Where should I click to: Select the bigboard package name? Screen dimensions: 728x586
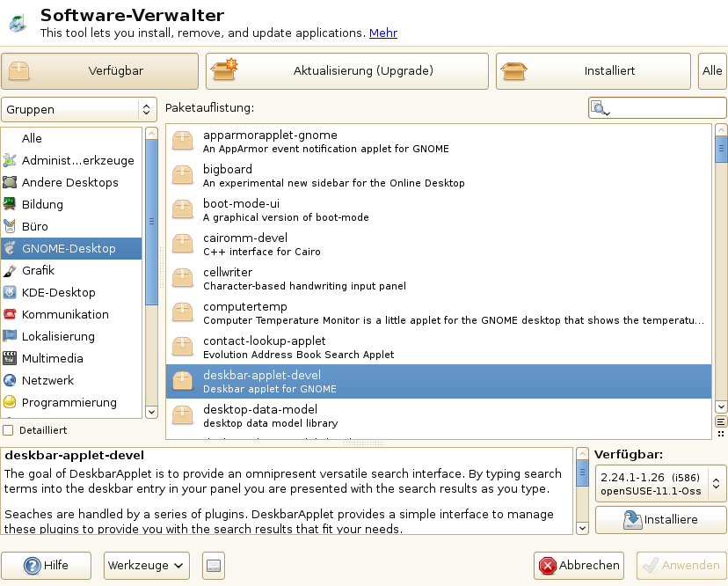point(228,169)
